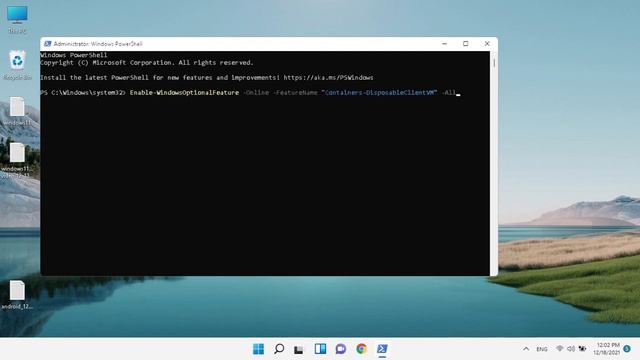The height and width of the screenshot is (360, 640).
Task: Open the Recycle Bin desktop icon
Action: [x=17, y=64]
